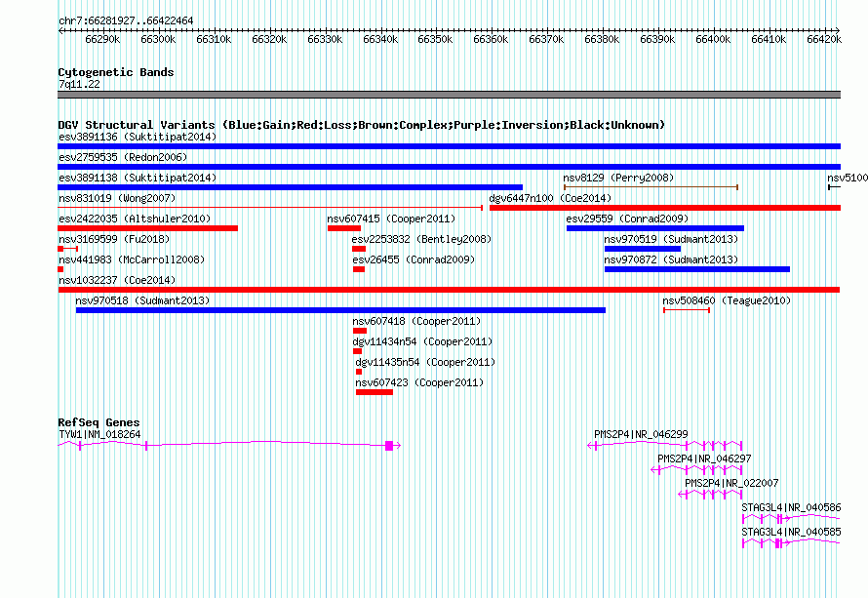
Task: Select the nsv8129 brown interval line
Action: (651, 187)
